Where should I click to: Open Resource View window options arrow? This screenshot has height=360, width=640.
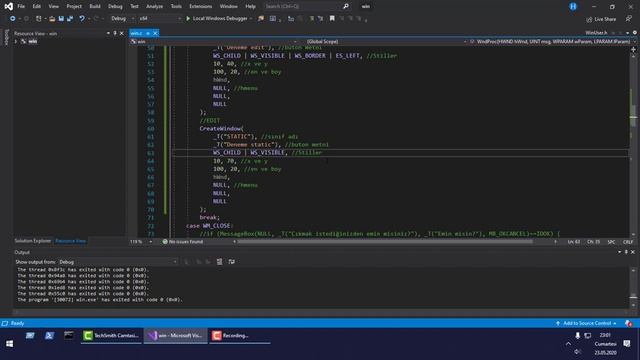coord(108,33)
